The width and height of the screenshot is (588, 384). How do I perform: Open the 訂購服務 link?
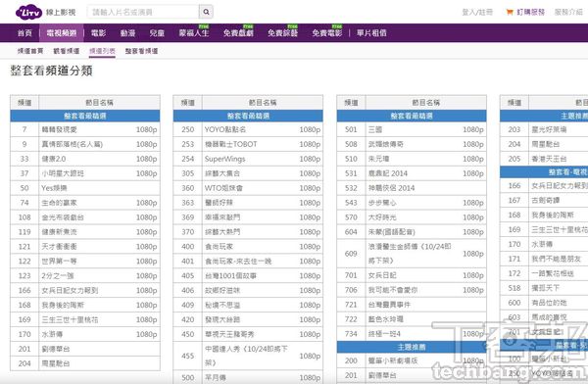530,12
